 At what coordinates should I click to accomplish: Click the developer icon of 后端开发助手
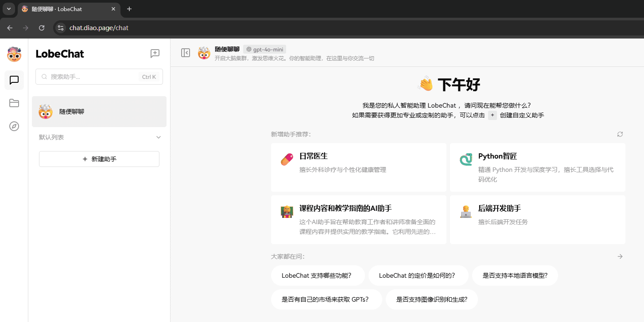pos(466,212)
